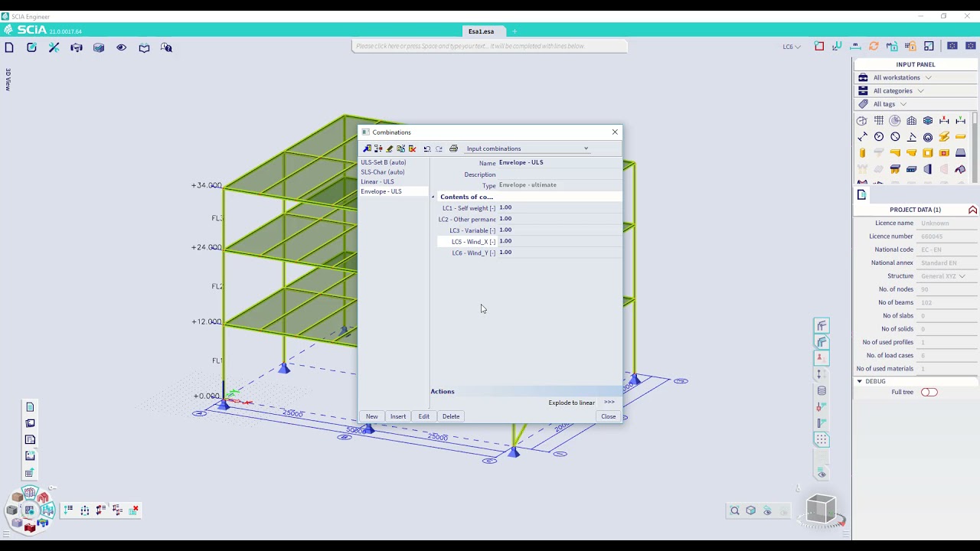Open the Input combinations dropdown
980x551 pixels.
[x=528, y=148]
